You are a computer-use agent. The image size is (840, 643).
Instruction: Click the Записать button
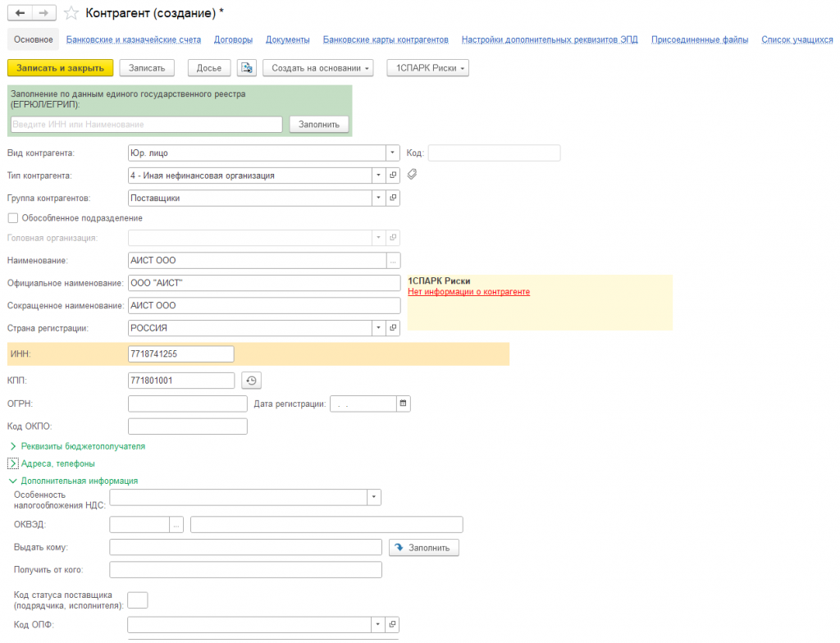[147, 68]
